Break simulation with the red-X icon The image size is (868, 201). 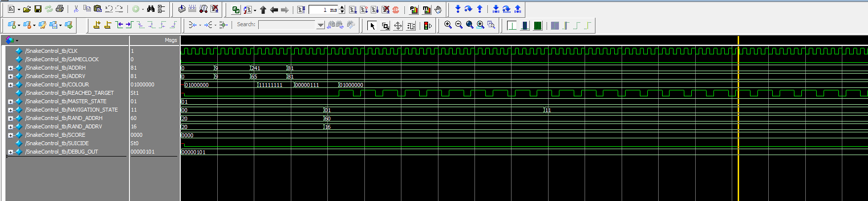point(214,9)
